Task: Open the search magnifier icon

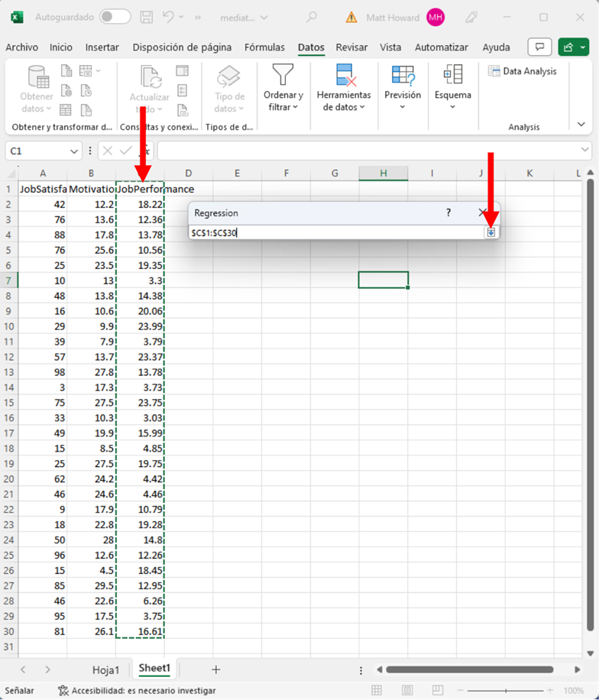Action: [311, 17]
